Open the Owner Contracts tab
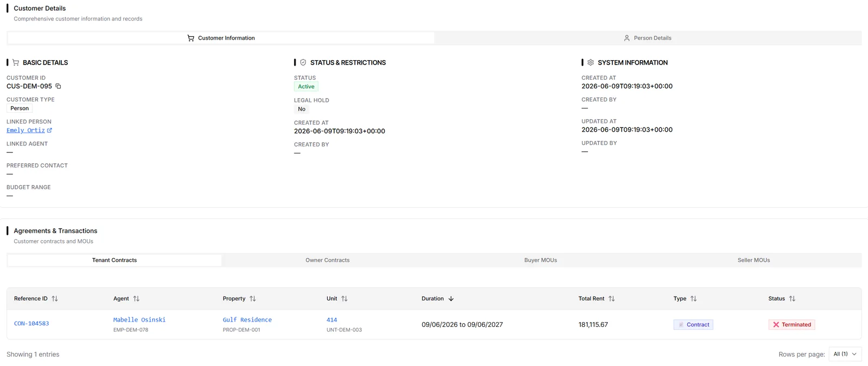Screen dimensions: 868x366 328,260
